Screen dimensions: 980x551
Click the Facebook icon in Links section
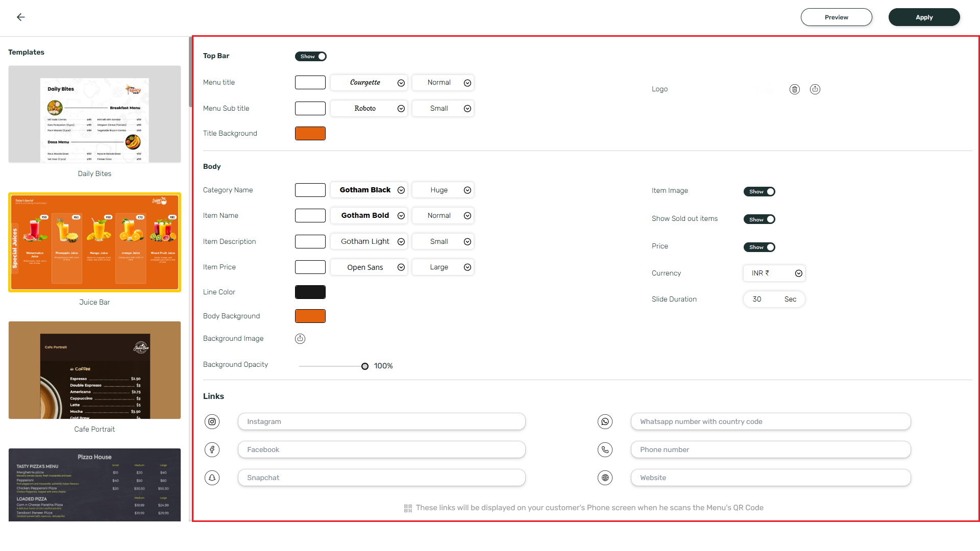point(212,449)
